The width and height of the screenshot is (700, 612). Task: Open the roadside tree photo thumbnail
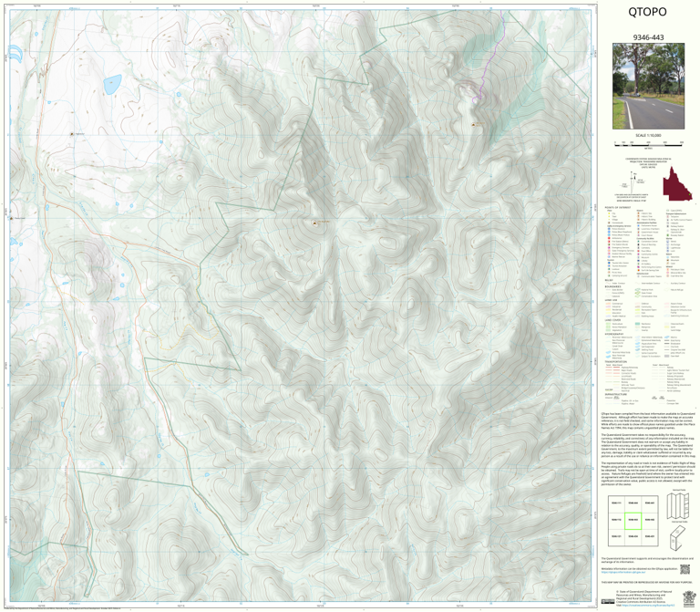tap(648, 87)
